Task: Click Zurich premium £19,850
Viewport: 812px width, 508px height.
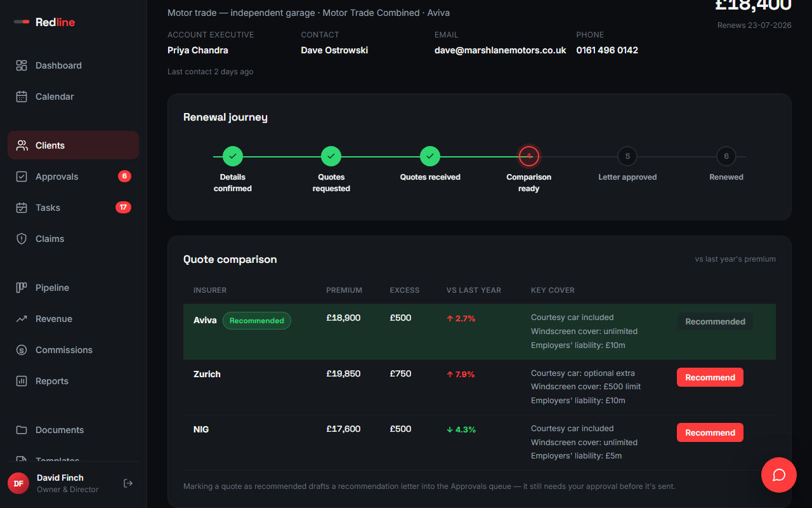Action: 343,373
